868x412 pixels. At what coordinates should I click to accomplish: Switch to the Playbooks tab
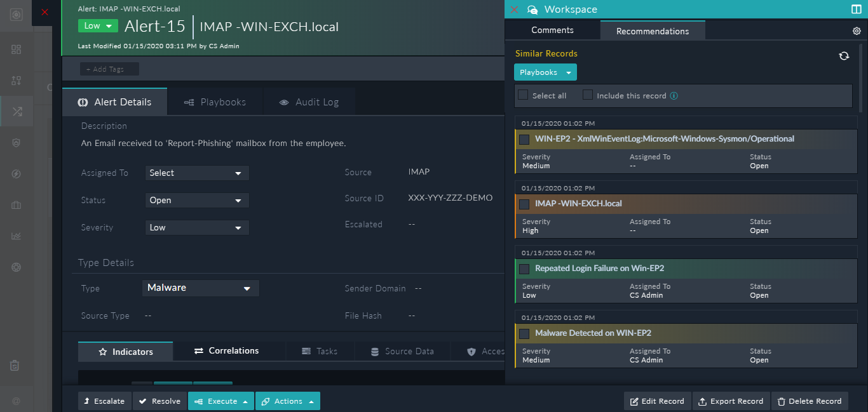(x=215, y=102)
